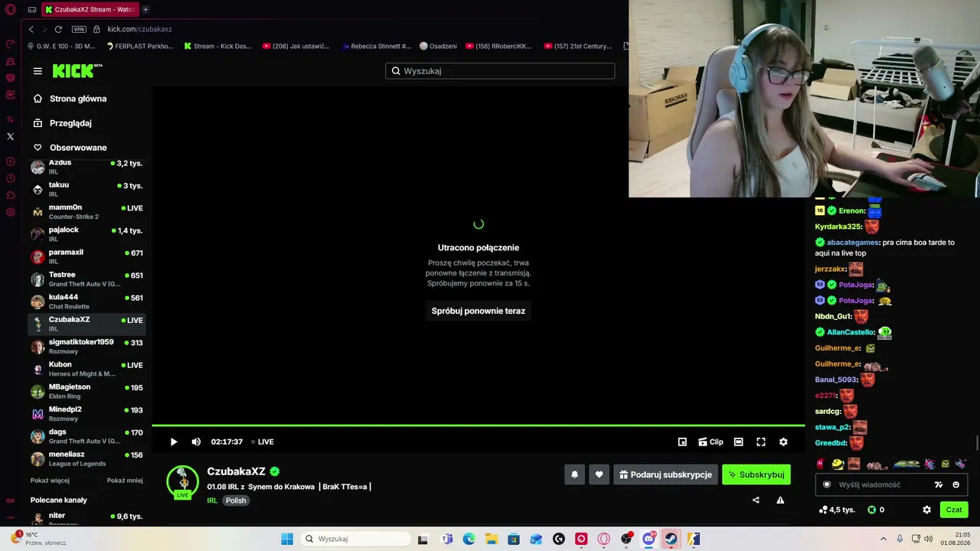Toggle the Opera VPN badge

tap(79, 29)
